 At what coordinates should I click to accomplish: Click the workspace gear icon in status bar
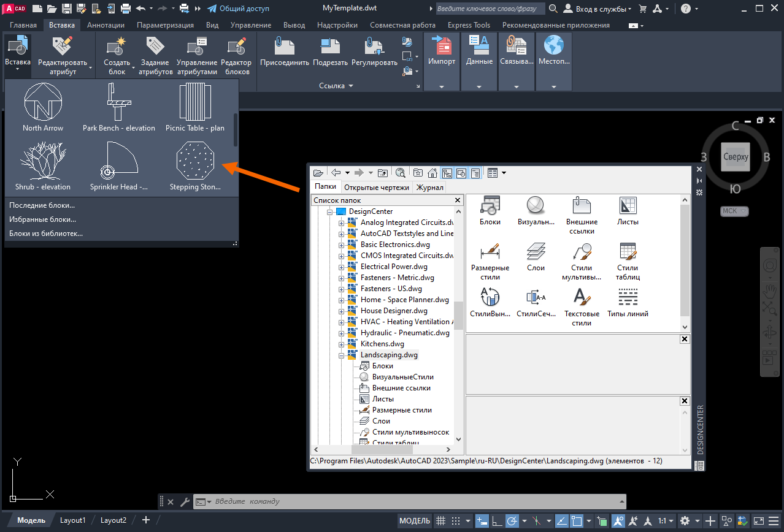tap(685, 521)
